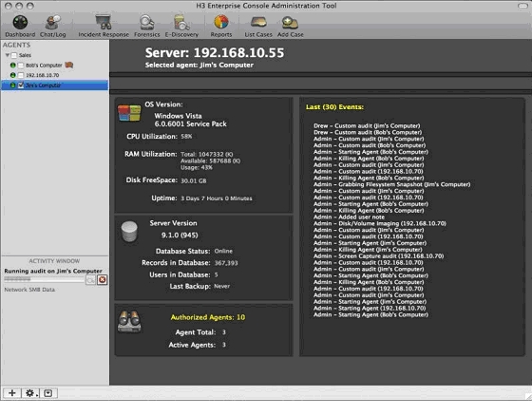Viewport: 532px width, 415px height.
Task: Open the Forensics tool
Action: pyautogui.click(x=147, y=26)
